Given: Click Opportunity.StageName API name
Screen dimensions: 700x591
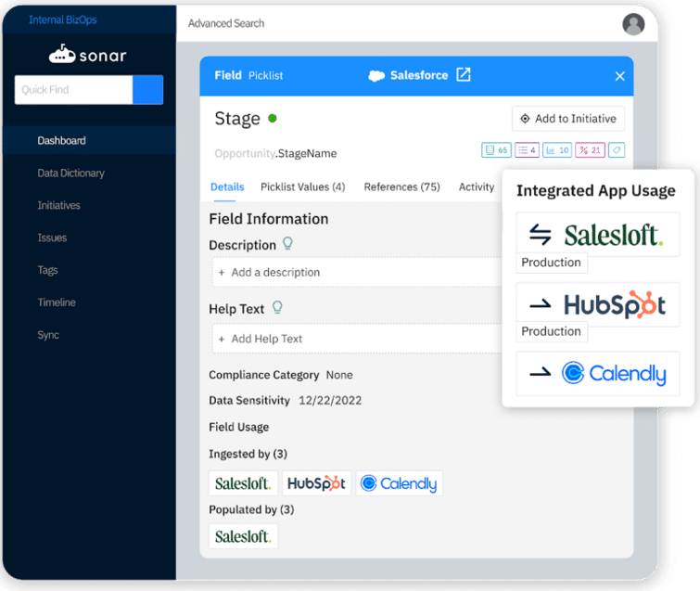Looking at the screenshot, I should click(x=275, y=153).
